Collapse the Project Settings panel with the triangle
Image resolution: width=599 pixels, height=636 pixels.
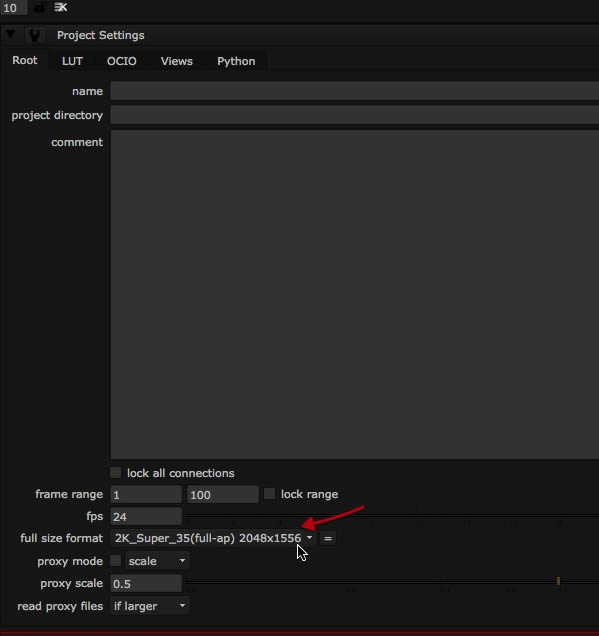coord(11,34)
